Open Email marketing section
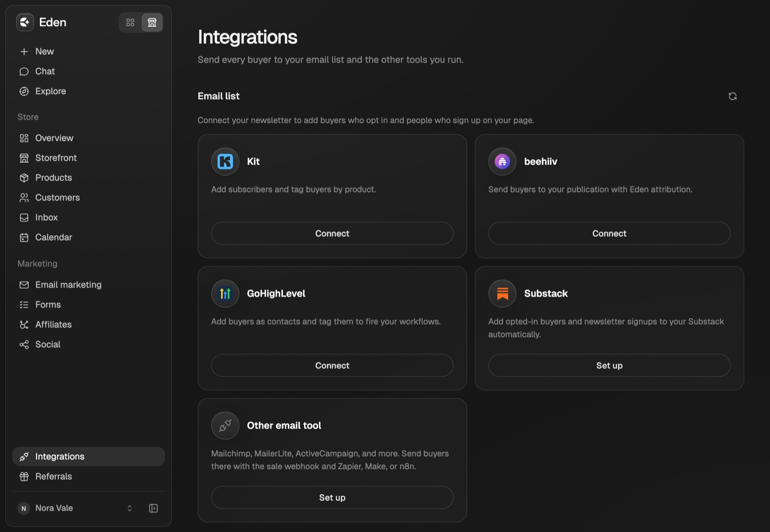 click(89, 285)
